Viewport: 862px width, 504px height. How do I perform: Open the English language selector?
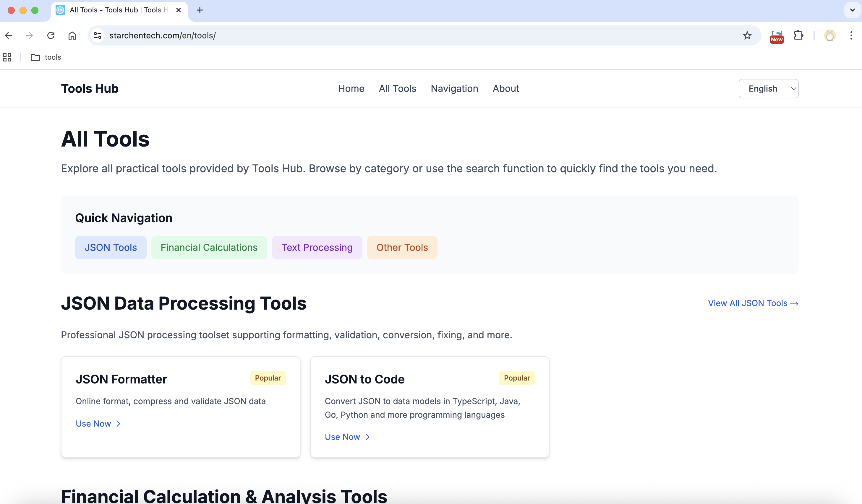pos(768,89)
